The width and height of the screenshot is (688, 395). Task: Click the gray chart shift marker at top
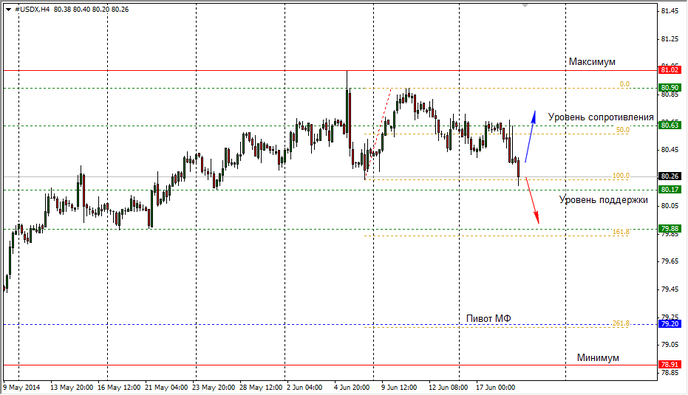point(525,5)
